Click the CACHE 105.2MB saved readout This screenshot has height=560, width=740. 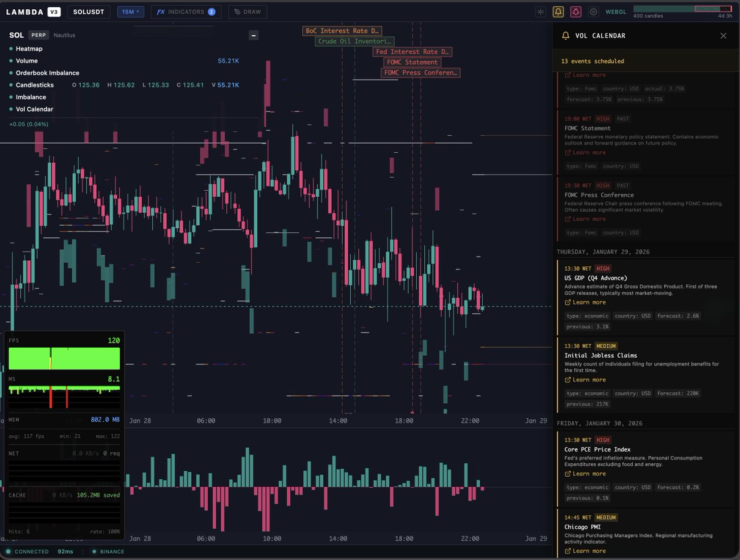pos(98,495)
